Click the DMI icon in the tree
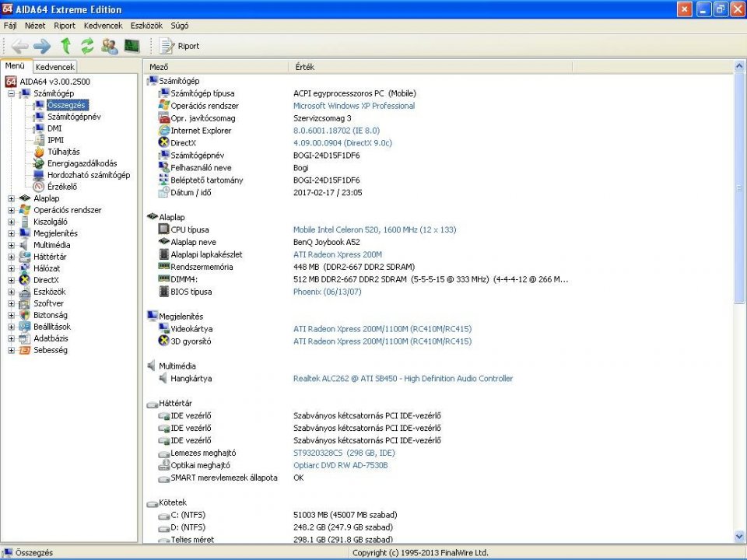The width and height of the screenshot is (747, 560). (39, 128)
